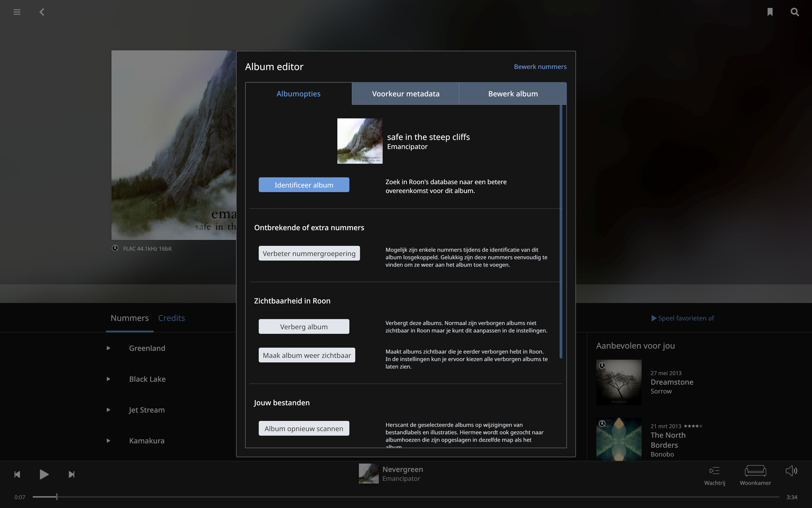The height and width of the screenshot is (508, 812).
Task: Select the Woonkamer zone icon
Action: (x=755, y=471)
